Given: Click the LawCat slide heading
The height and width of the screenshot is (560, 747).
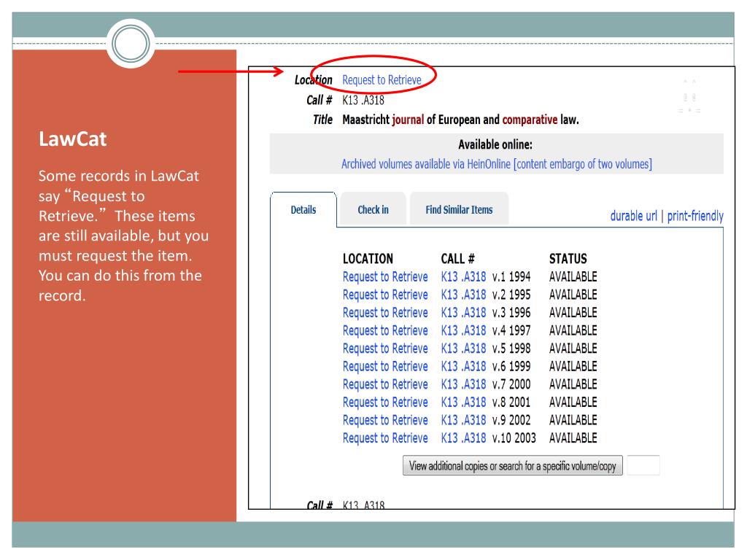Looking at the screenshot, I should 73,139.
